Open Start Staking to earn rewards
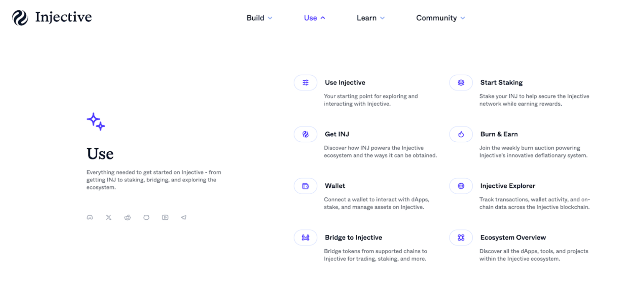This screenshot has height=290, width=644. coord(501,82)
